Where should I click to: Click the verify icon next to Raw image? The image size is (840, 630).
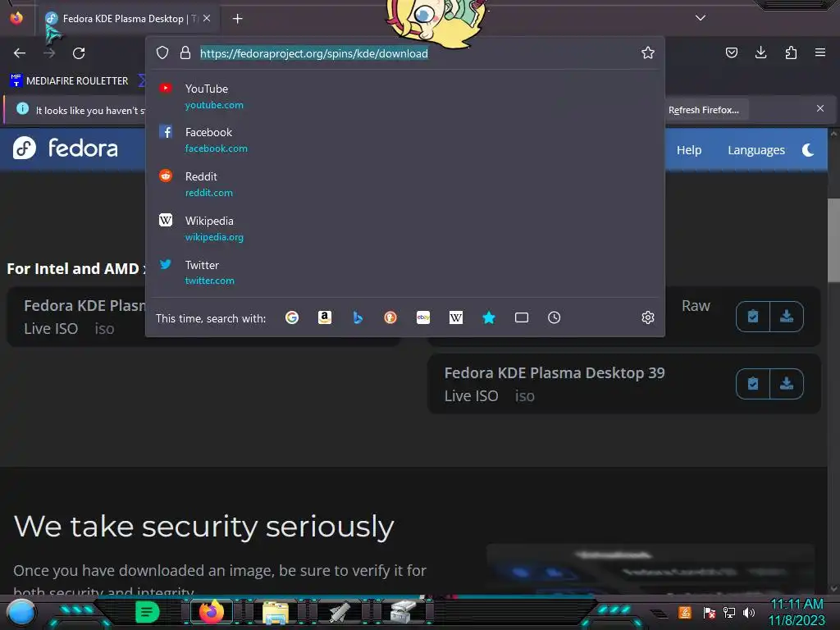pos(753,317)
